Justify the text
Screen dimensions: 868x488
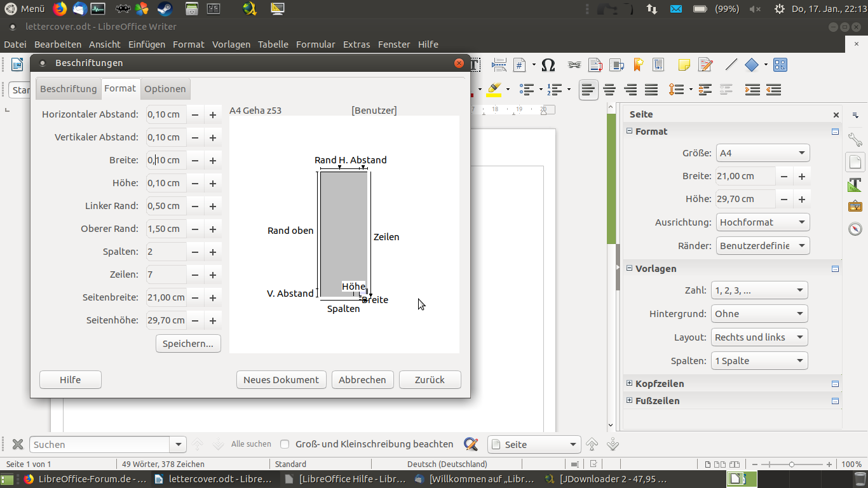651,90
